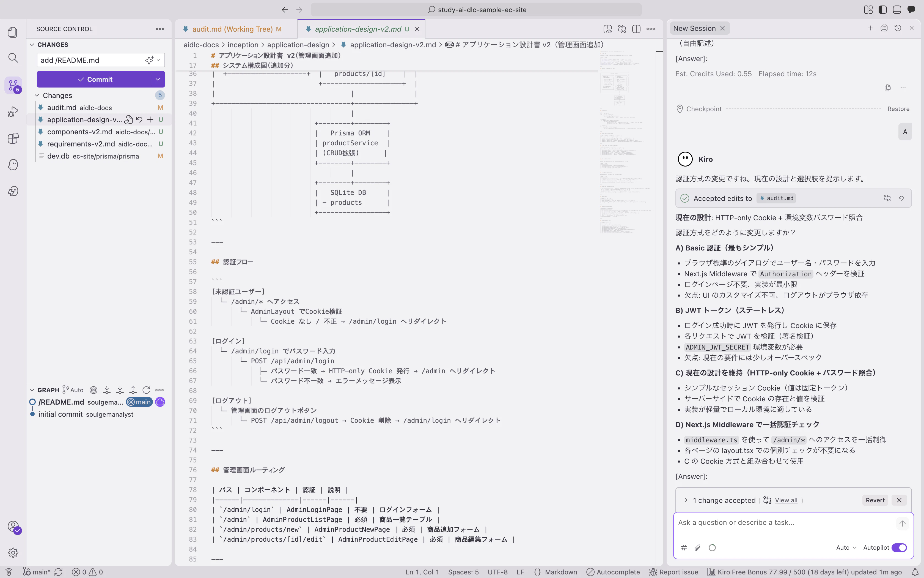Send the chat message with arrow button

(x=902, y=523)
